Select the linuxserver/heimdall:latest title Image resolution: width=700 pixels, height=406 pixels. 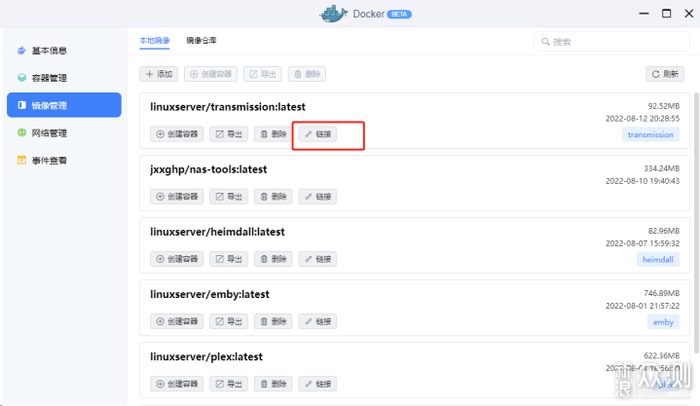[x=217, y=232]
